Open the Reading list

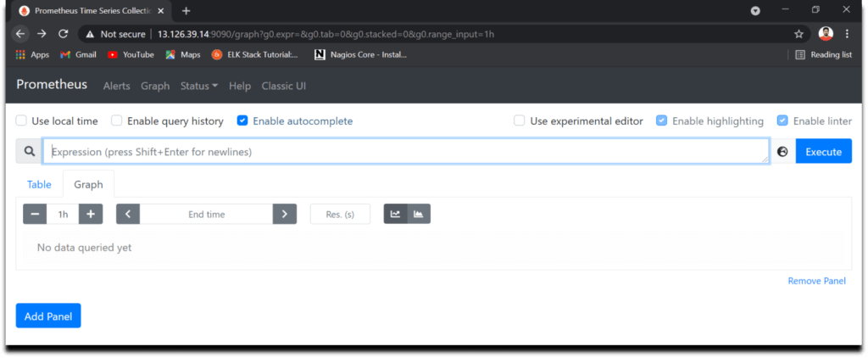(x=824, y=55)
